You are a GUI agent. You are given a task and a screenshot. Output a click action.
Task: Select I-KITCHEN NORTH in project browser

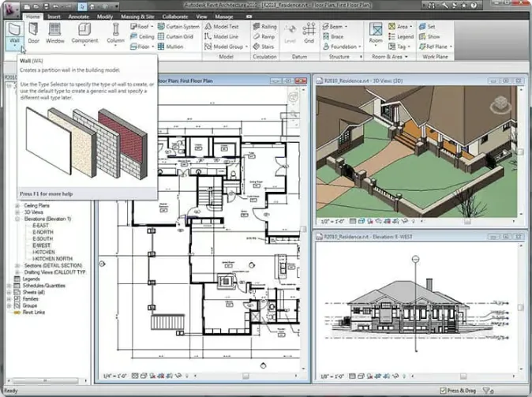click(x=53, y=259)
